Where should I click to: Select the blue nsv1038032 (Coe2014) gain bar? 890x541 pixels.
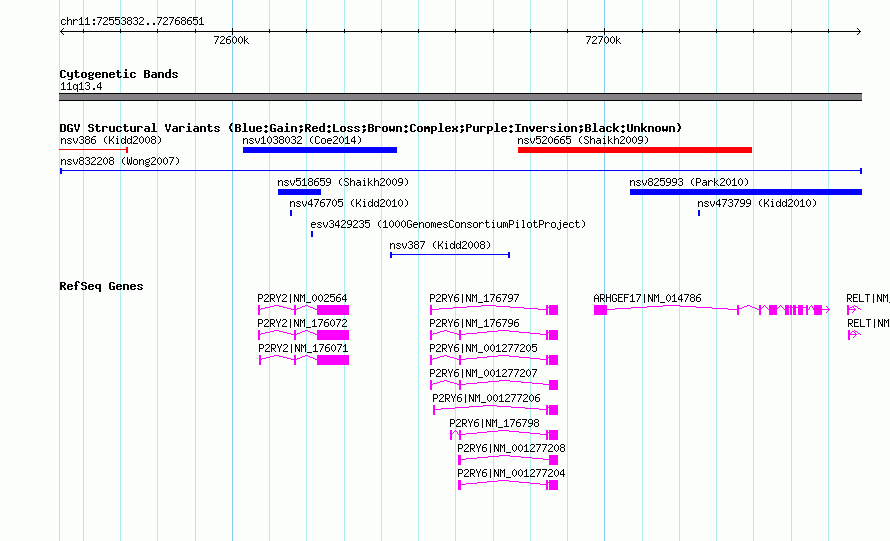coord(320,150)
